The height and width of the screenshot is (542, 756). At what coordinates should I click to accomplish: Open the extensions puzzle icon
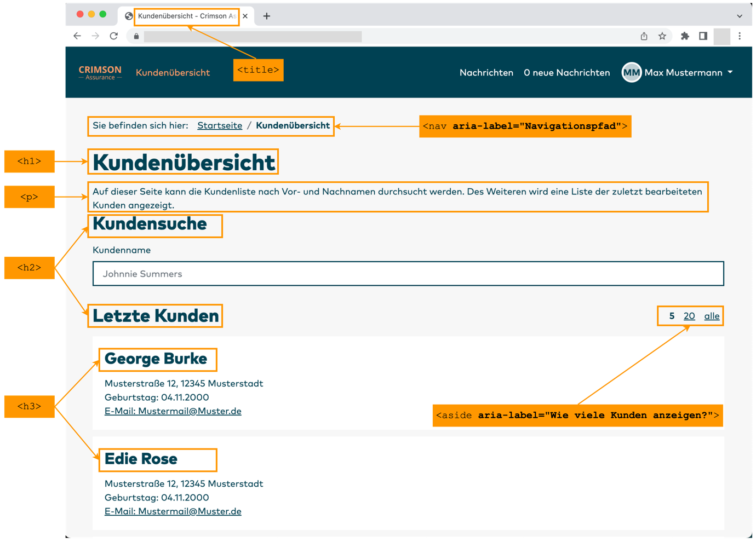pos(685,36)
